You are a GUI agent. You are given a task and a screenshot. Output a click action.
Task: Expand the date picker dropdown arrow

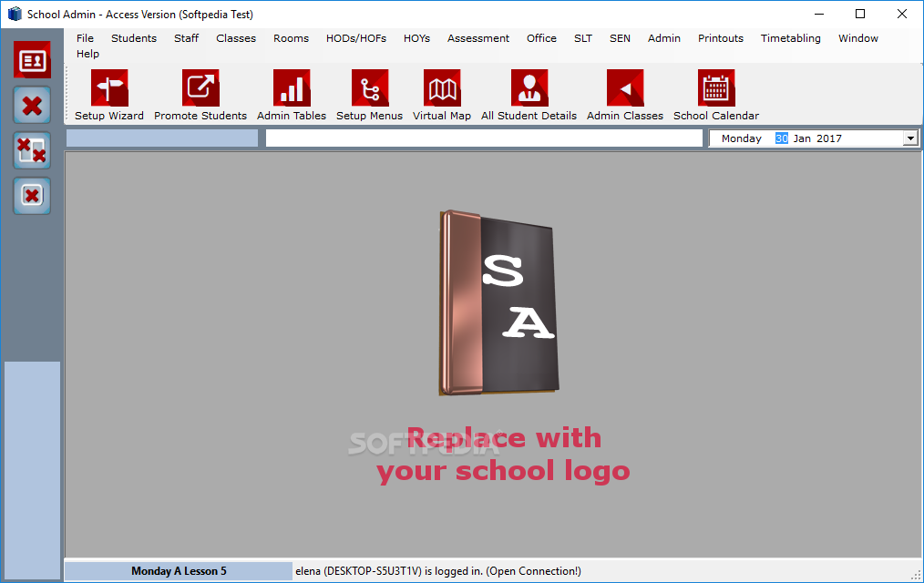click(910, 138)
